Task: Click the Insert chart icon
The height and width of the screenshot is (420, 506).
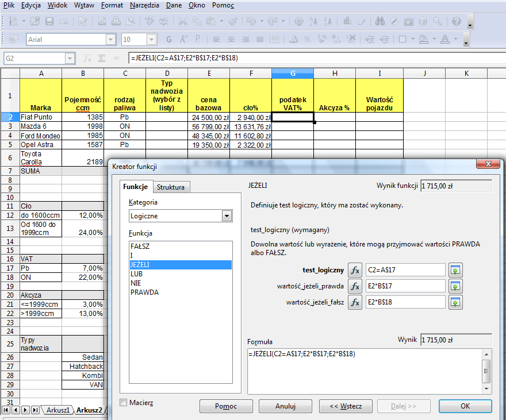Action: click(347, 21)
